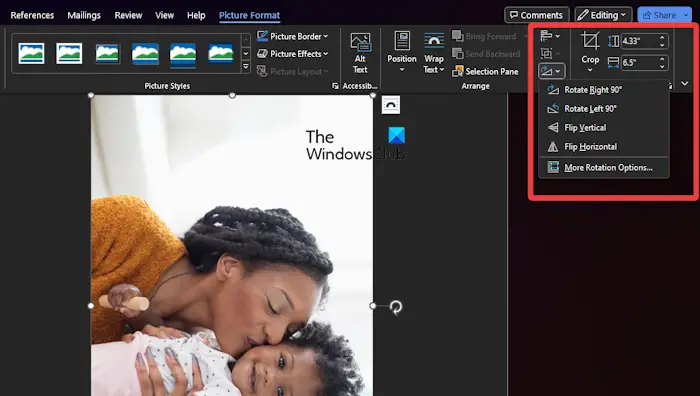The height and width of the screenshot is (396, 700).
Task: Click the top-center picture resize handle
Action: click(x=232, y=95)
